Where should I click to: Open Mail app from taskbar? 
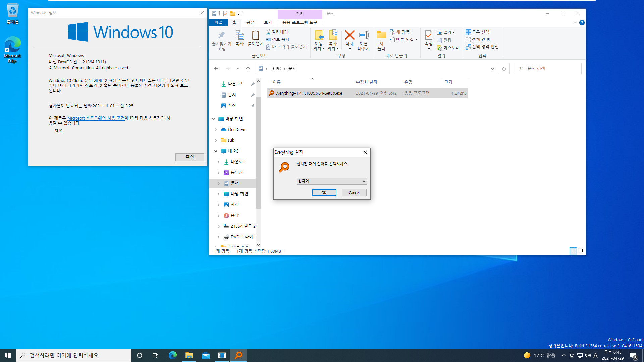point(206,355)
